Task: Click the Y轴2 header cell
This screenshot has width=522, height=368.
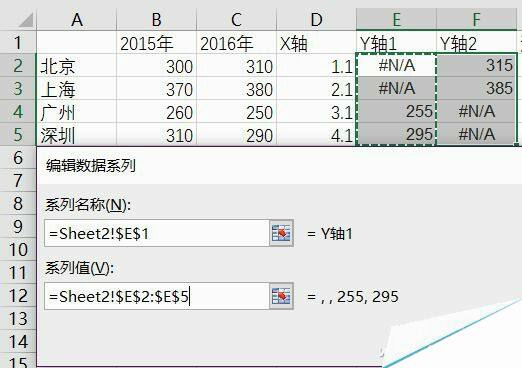Action: coord(476,43)
